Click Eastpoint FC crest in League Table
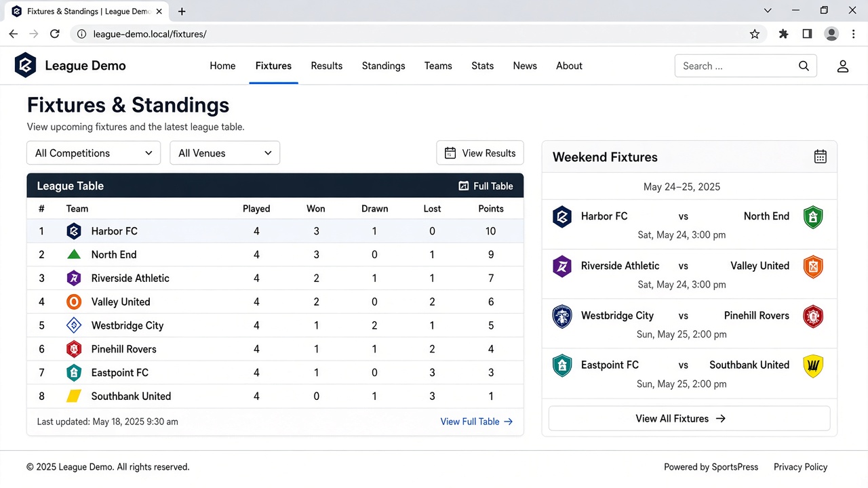The width and height of the screenshot is (868, 488). [x=74, y=373]
